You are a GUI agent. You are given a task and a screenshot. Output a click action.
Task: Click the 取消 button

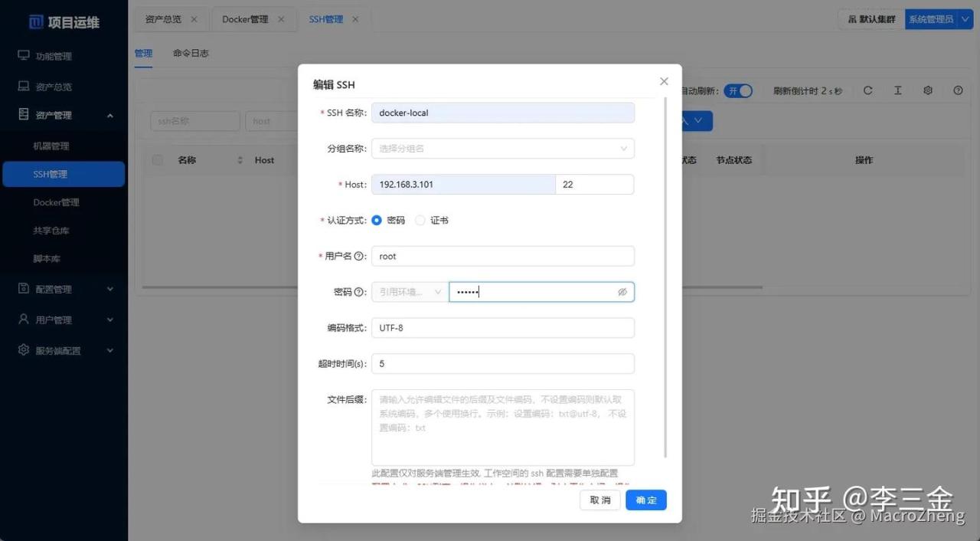(x=600, y=500)
